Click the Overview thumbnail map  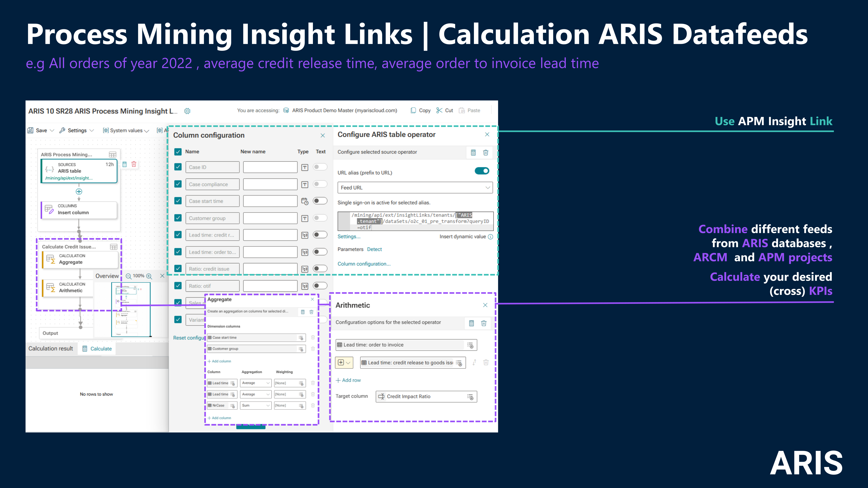pyautogui.click(x=131, y=310)
